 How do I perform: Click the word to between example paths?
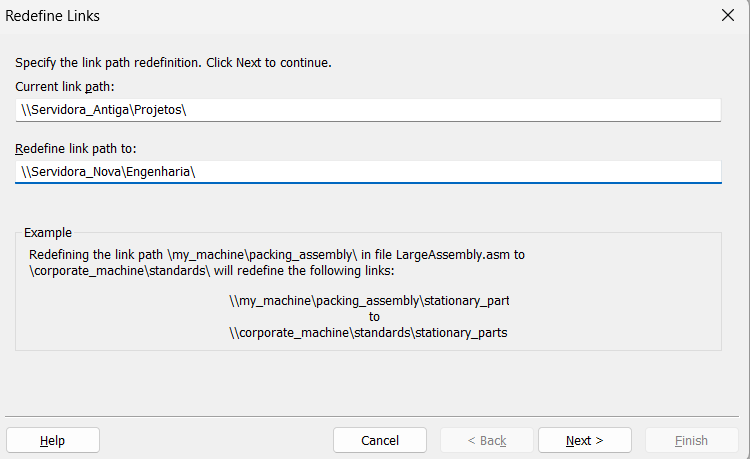(x=374, y=317)
